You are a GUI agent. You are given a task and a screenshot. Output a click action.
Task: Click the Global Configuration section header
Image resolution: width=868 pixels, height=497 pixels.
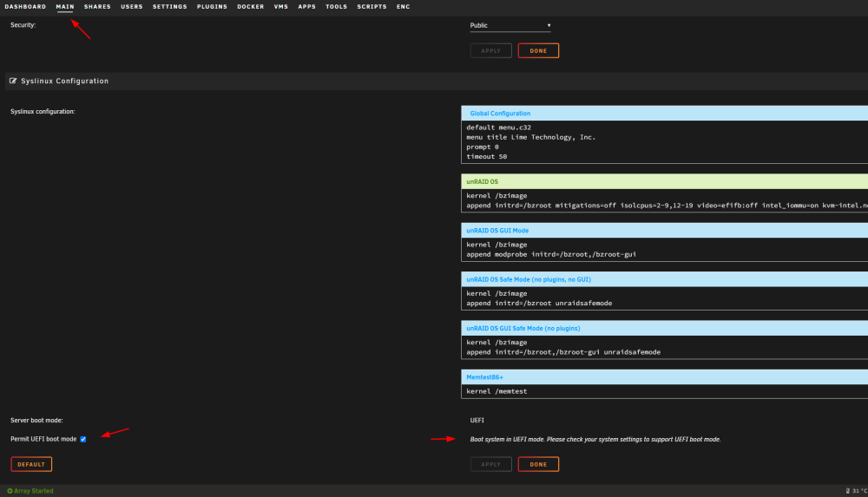664,113
